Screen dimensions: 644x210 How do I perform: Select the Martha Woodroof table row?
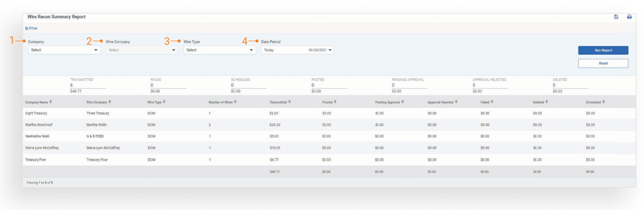coord(39,125)
